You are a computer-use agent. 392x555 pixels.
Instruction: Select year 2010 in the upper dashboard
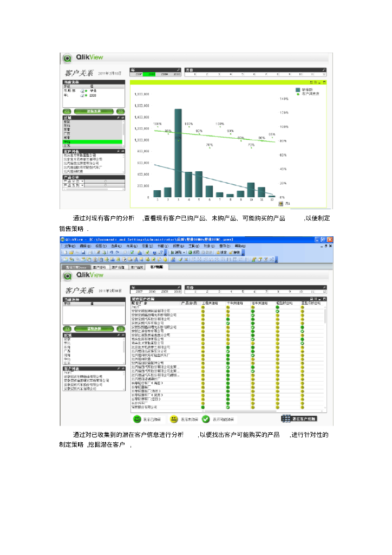[175, 74]
